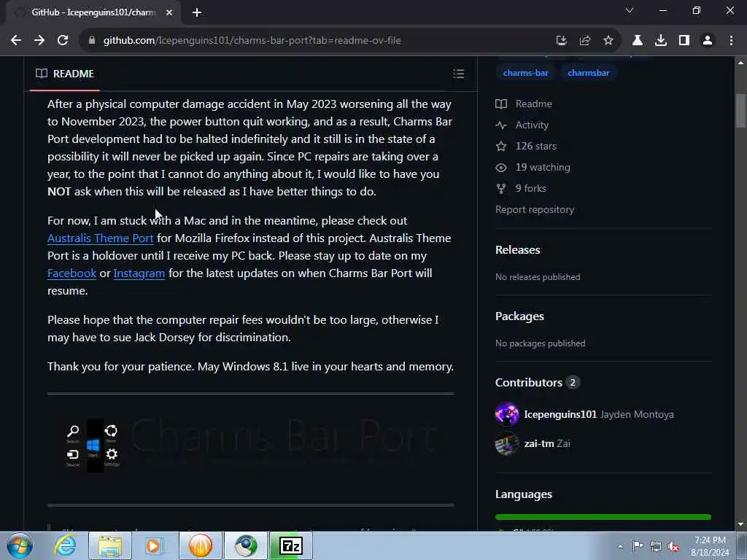747x560 pixels.
Task: Open the network tray icon
Action: [x=656, y=546]
